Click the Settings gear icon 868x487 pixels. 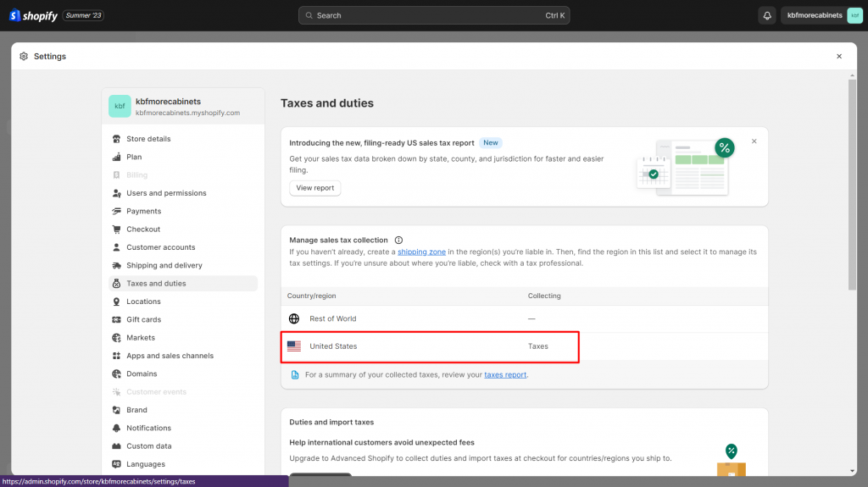[24, 57]
